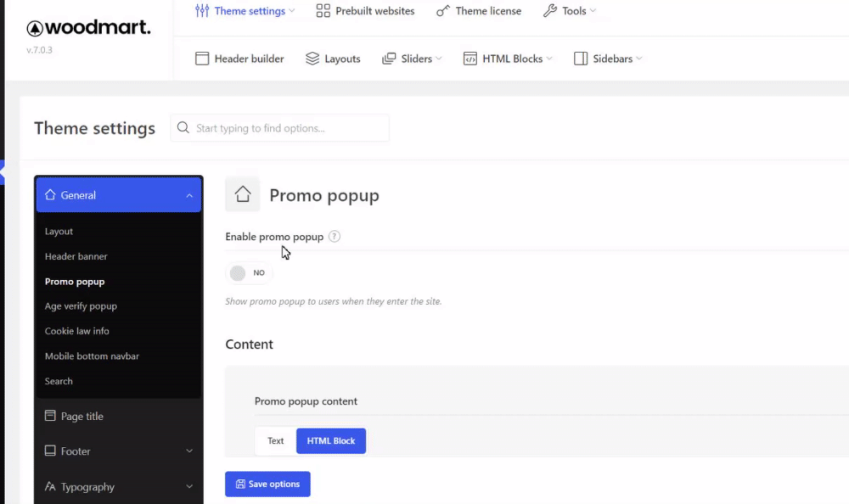Go to Cookie law info settings
The image size is (849, 504).
(77, 331)
